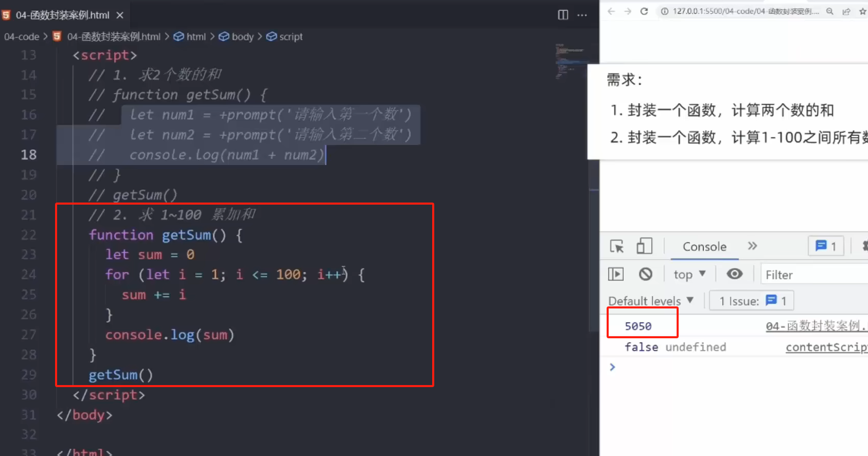Click the share page icon in address bar
This screenshot has height=456, width=868.
846,11
